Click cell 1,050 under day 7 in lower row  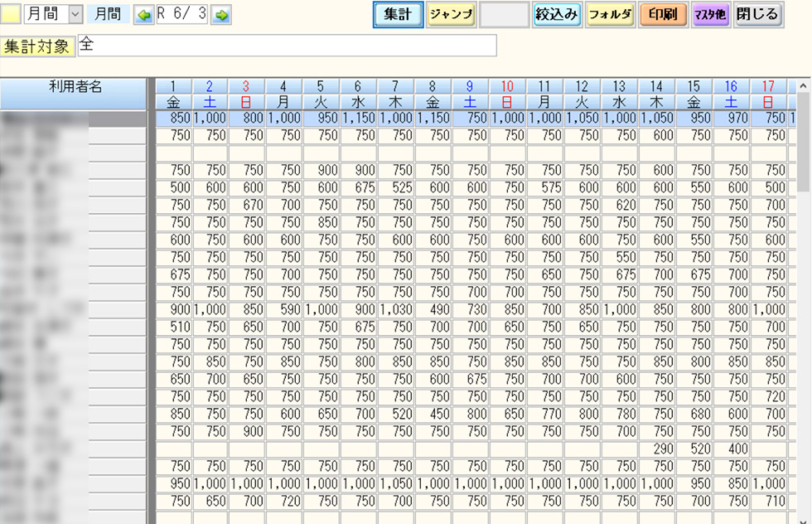point(396,483)
